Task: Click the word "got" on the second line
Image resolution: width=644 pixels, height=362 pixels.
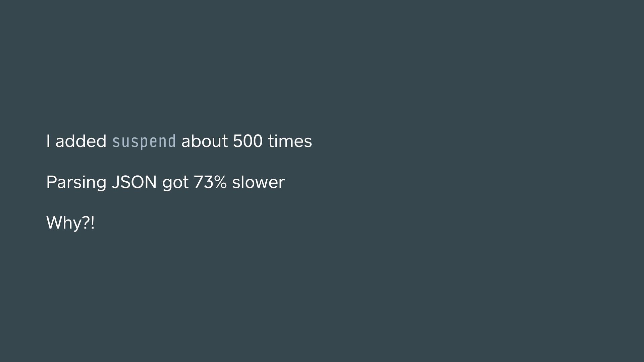Action: [x=175, y=183]
